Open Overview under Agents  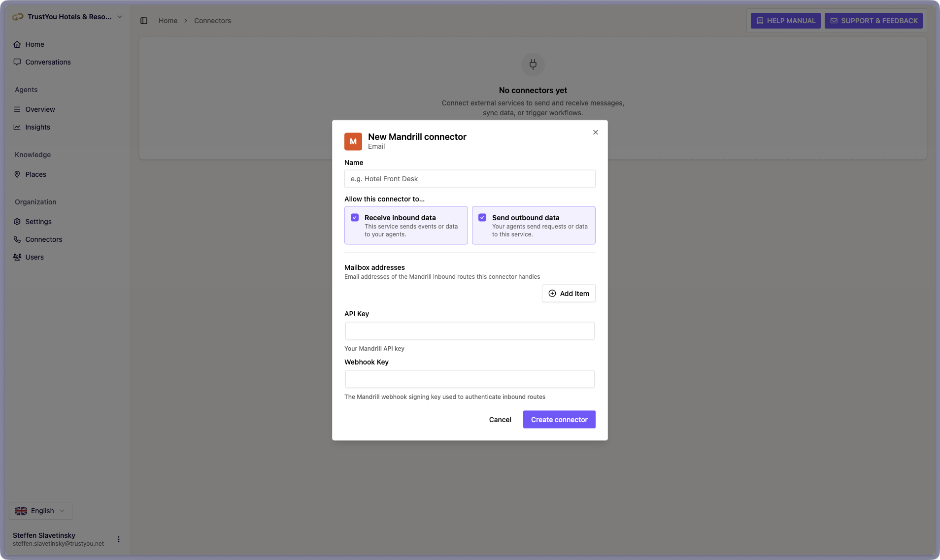(40, 109)
